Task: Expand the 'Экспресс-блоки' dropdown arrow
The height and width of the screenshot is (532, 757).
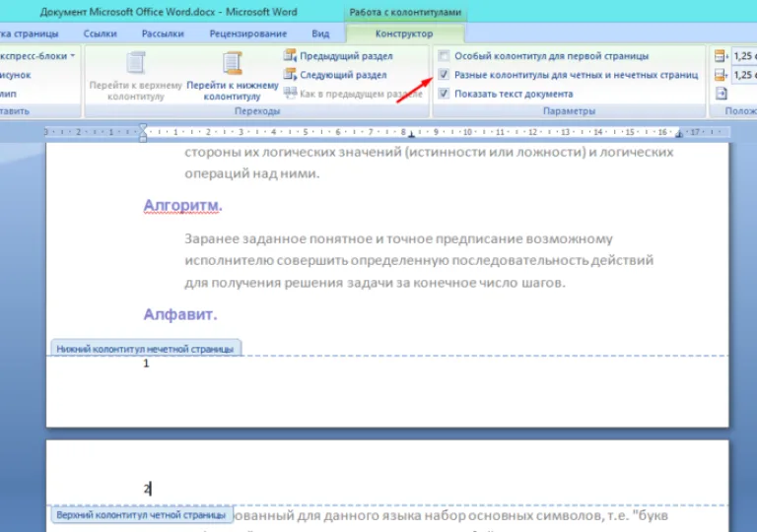Action: [72, 56]
